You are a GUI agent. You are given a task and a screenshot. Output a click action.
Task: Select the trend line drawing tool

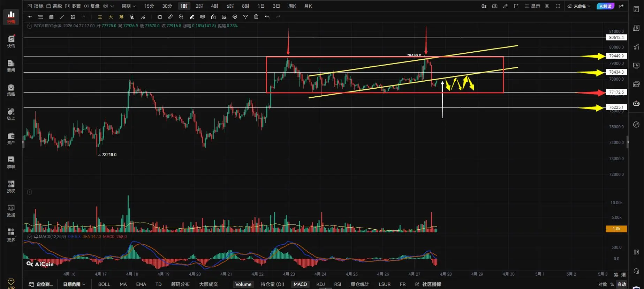62,17
